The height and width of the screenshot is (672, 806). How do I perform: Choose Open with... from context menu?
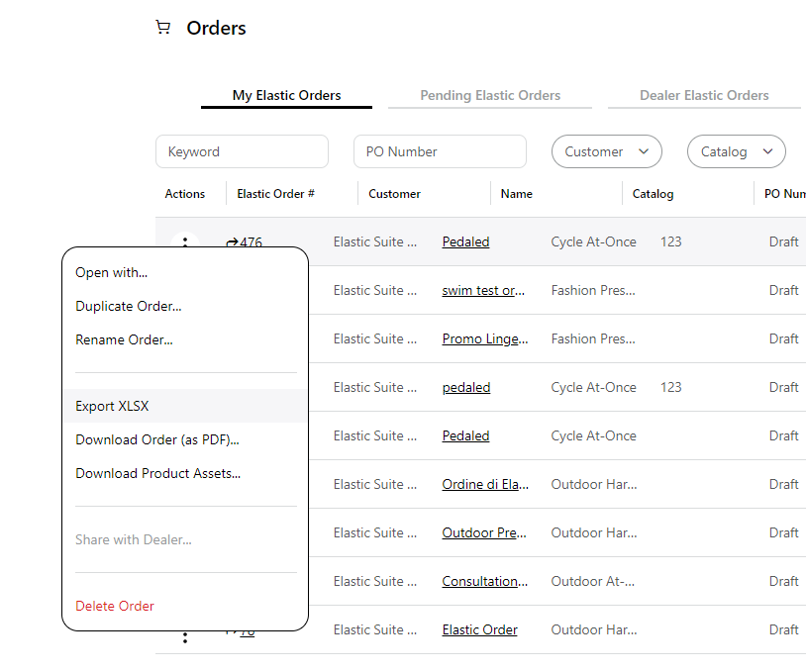click(111, 272)
